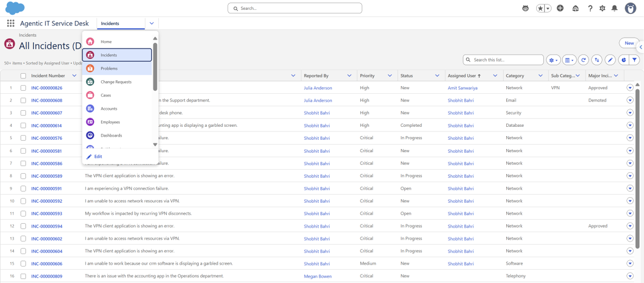Open the table display-as dropdown
The width and height of the screenshot is (644, 283).
(569, 60)
